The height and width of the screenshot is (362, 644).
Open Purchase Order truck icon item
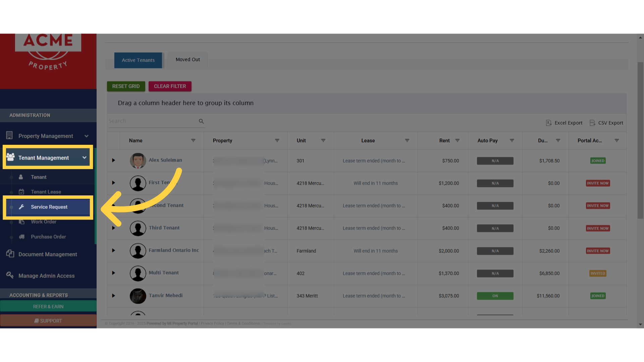(x=22, y=237)
